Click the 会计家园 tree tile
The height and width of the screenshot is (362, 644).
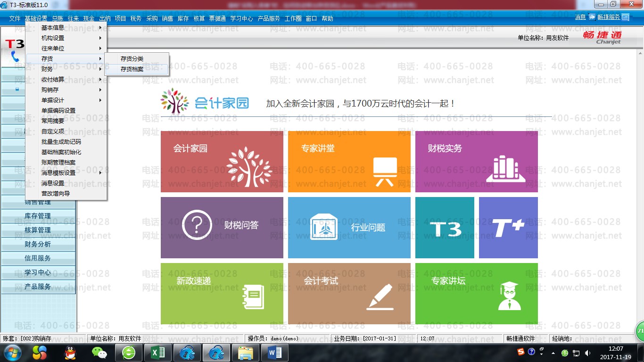(222, 162)
